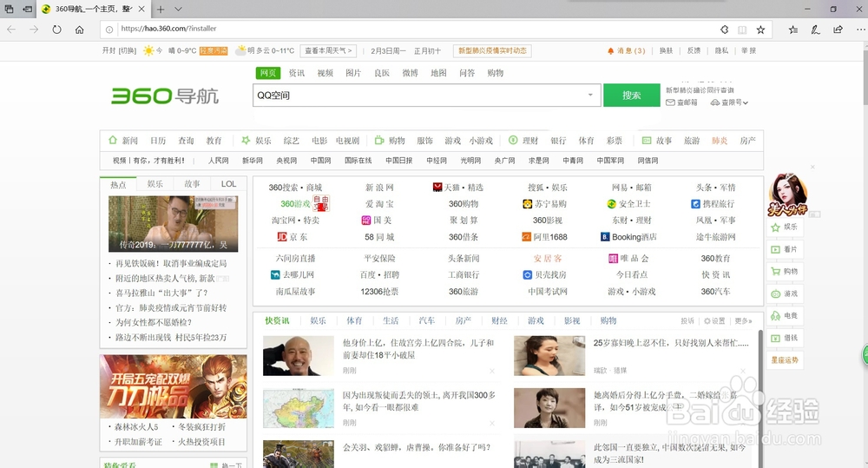This screenshot has width=868, height=468.
Task: Select 财经 news feed tab
Action: coord(499,320)
